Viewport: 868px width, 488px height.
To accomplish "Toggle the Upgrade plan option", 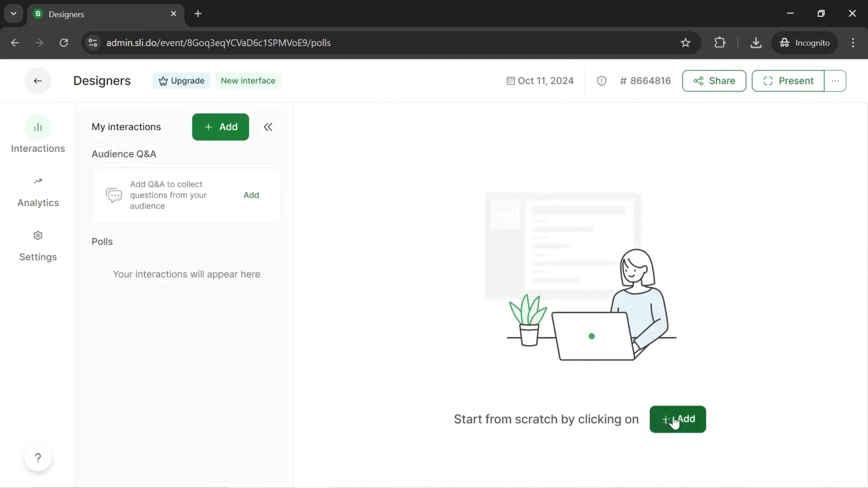I will tap(182, 80).
